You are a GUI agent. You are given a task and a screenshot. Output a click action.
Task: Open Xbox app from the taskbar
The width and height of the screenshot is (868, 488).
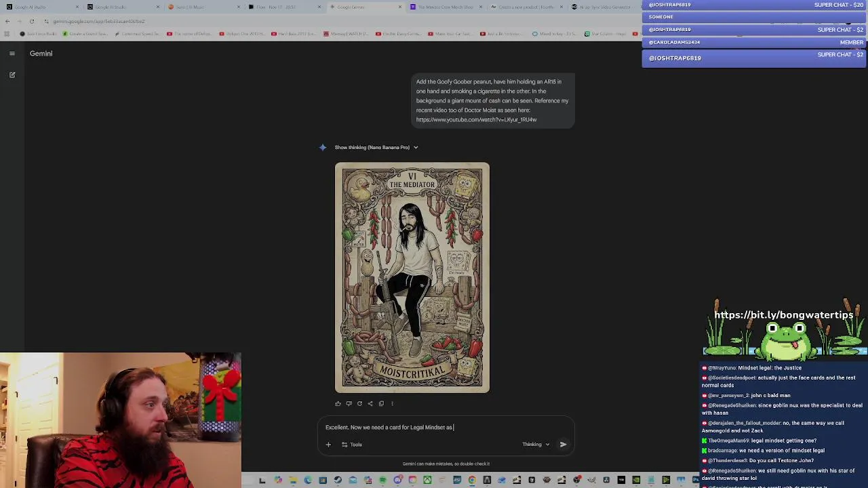(x=427, y=480)
